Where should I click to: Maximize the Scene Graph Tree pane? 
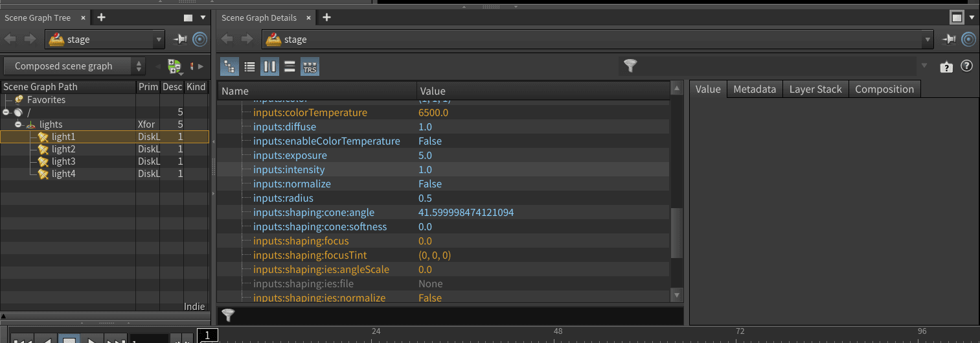click(x=188, y=18)
